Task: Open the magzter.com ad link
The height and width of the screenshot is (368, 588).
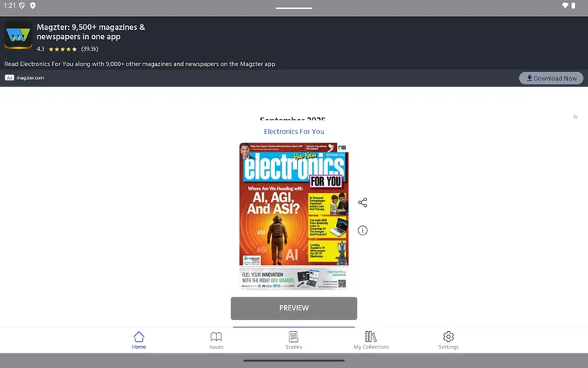Action: 30,77
